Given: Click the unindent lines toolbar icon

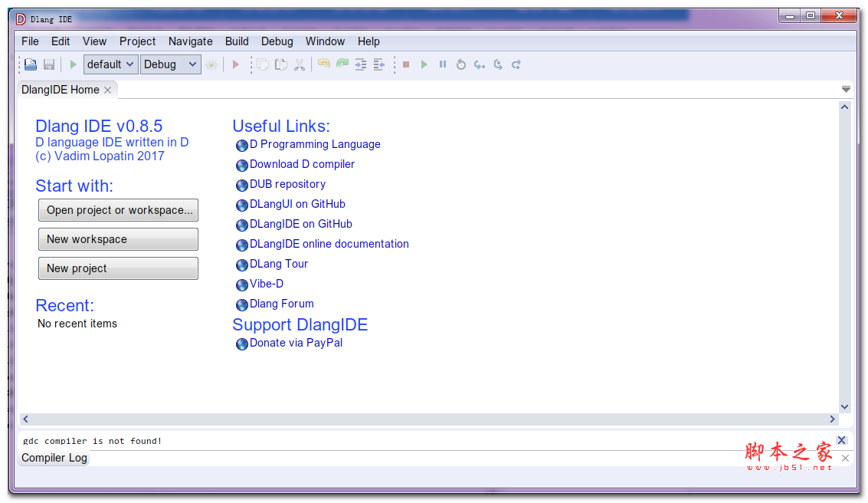Looking at the screenshot, I should click(x=379, y=64).
